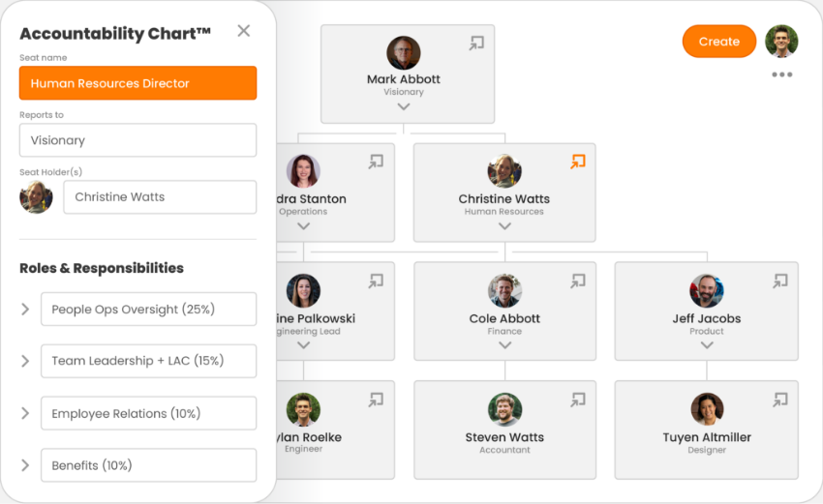Close the Accountability Chart panel

[x=243, y=31]
